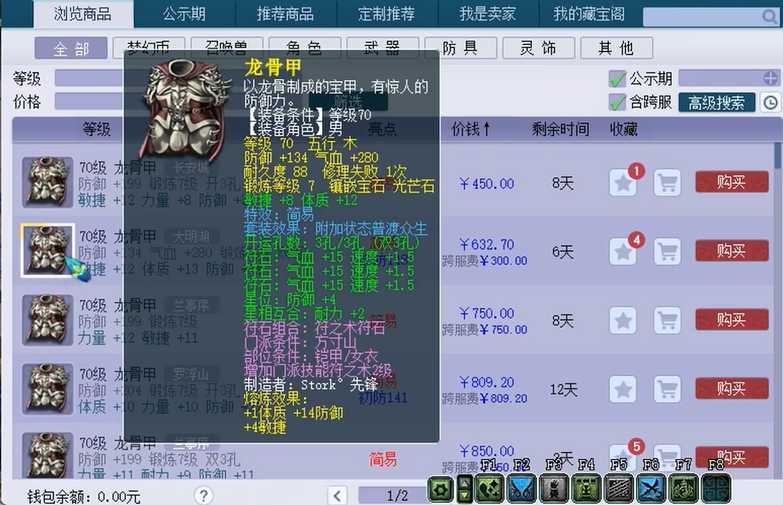This screenshot has height=505, width=783.
Task: Buy the ￥809.20 龙骨甲
Action: tap(732, 388)
